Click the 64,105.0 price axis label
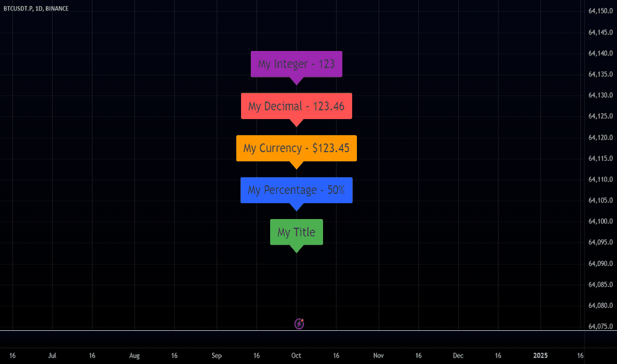 coord(600,201)
